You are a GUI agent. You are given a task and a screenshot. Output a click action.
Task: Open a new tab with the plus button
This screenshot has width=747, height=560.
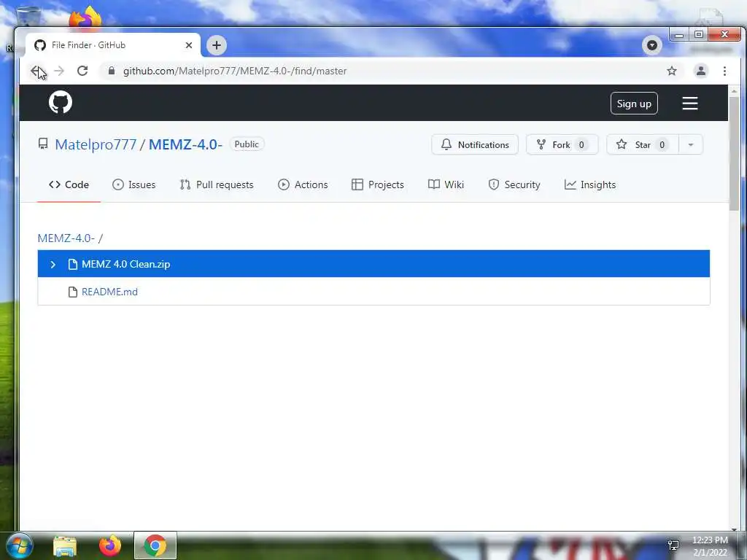pos(217,45)
